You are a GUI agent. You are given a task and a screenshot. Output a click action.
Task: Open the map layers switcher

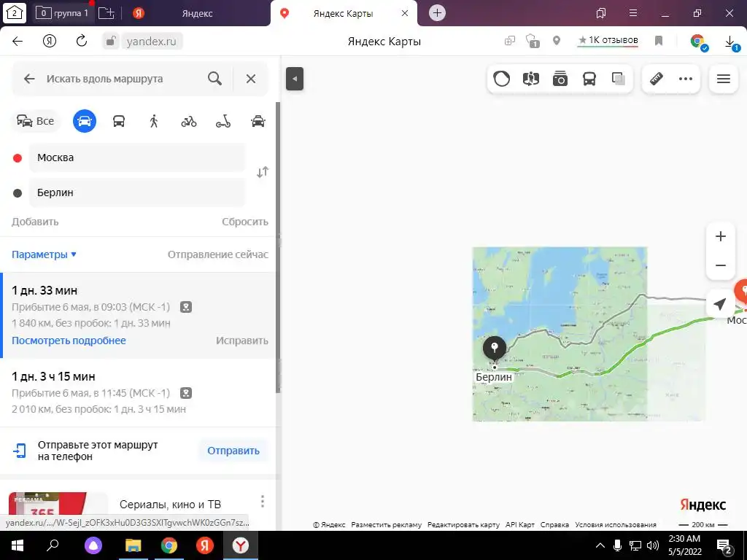pyautogui.click(x=619, y=79)
